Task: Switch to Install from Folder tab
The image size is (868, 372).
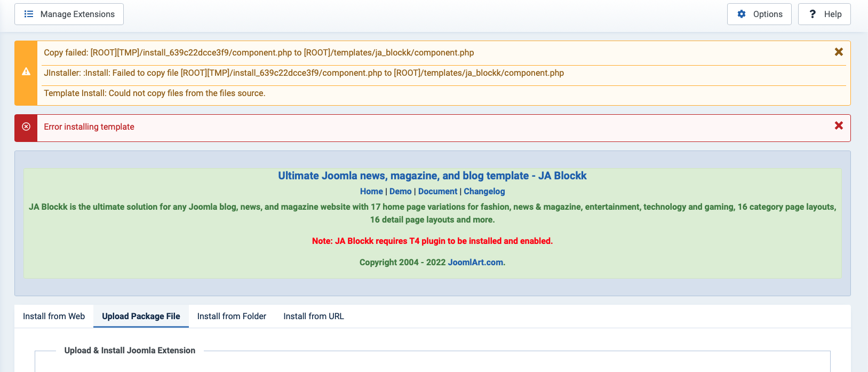Action: (x=232, y=316)
